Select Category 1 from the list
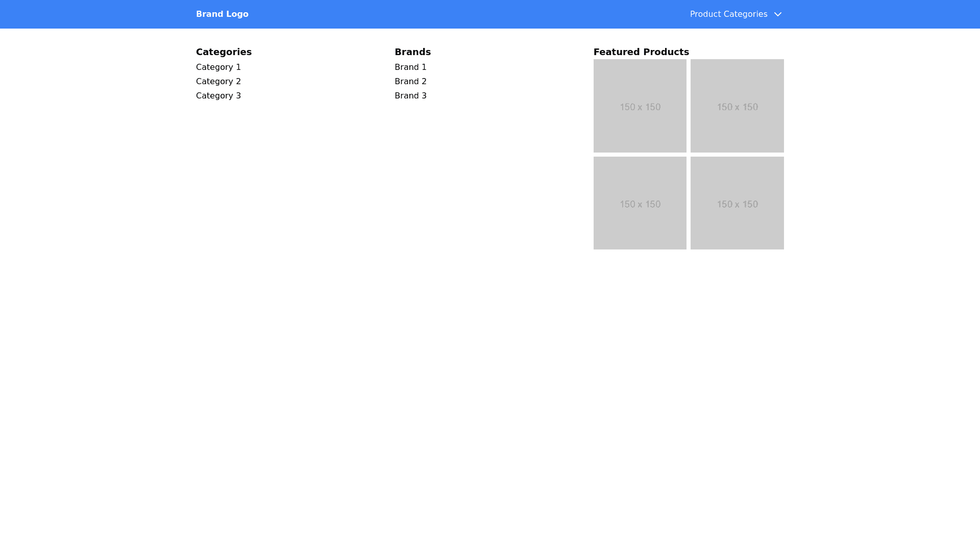The height and width of the screenshot is (551, 980). click(x=218, y=67)
